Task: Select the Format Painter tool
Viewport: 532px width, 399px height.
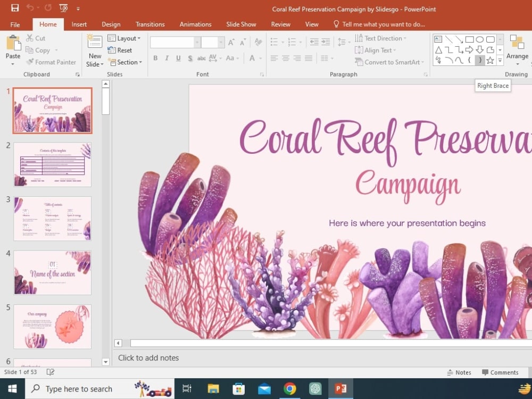Action: [51, 62]
